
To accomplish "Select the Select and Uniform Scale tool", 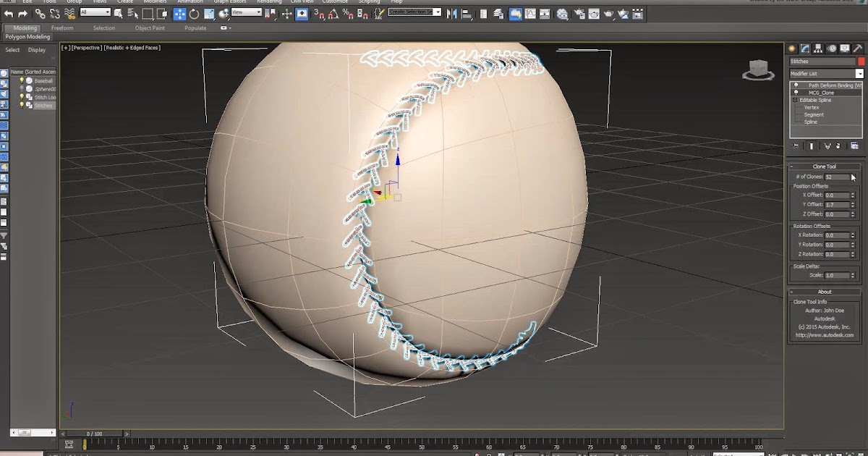I will [x=209, y=14].
